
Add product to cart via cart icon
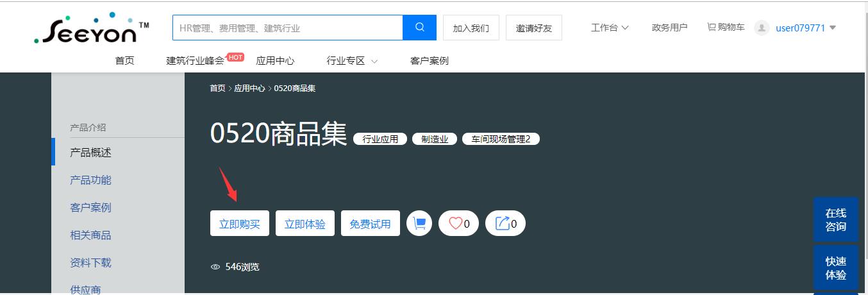coord(419,223)
